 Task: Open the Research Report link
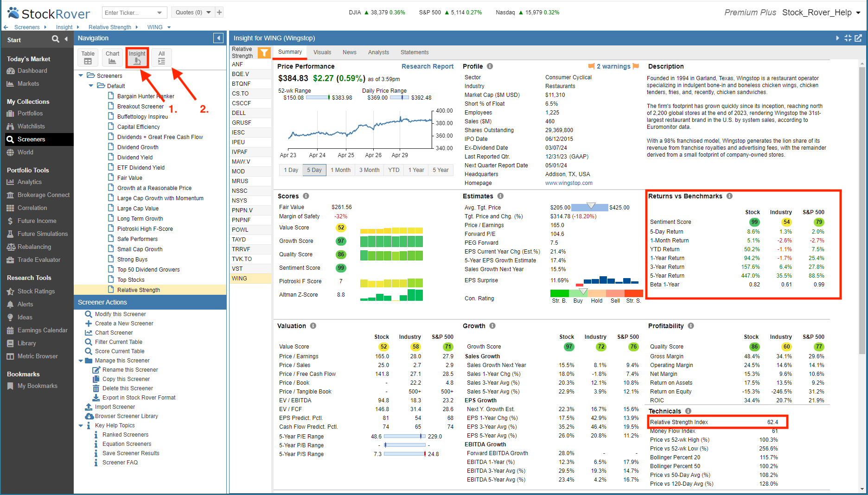coord(428,67)
